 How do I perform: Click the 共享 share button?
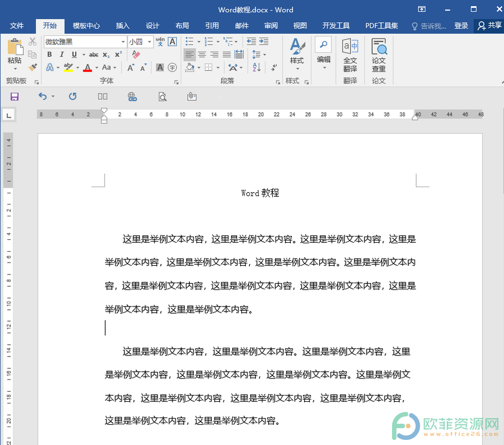(x=489, y=26)
